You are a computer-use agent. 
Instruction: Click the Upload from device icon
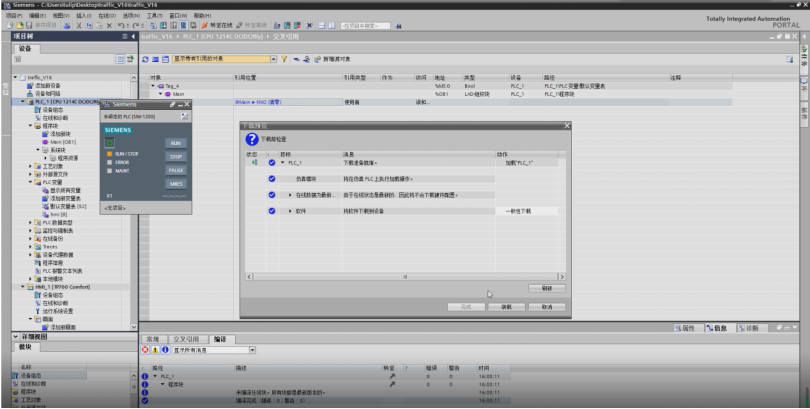click(173, 25)
